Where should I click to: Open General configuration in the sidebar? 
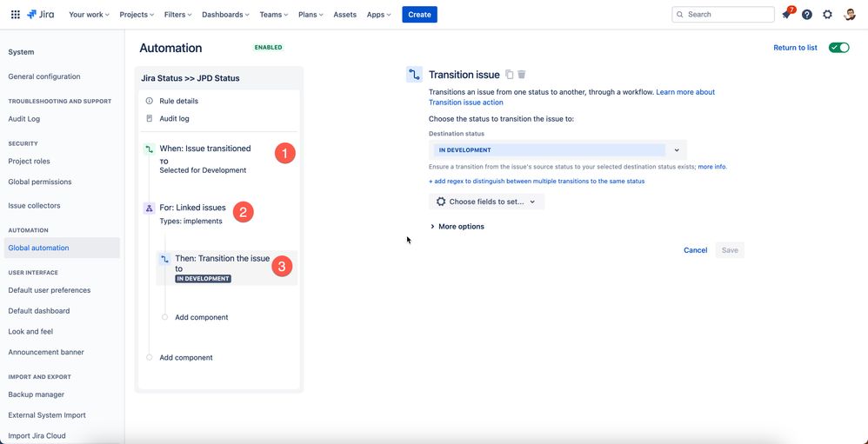tap(44, 76)
